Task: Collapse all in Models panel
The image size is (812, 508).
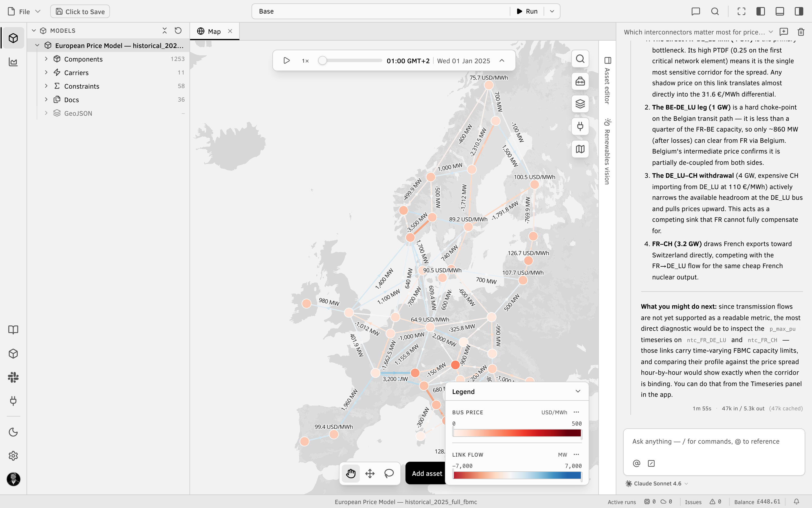Action: (164, 30)
